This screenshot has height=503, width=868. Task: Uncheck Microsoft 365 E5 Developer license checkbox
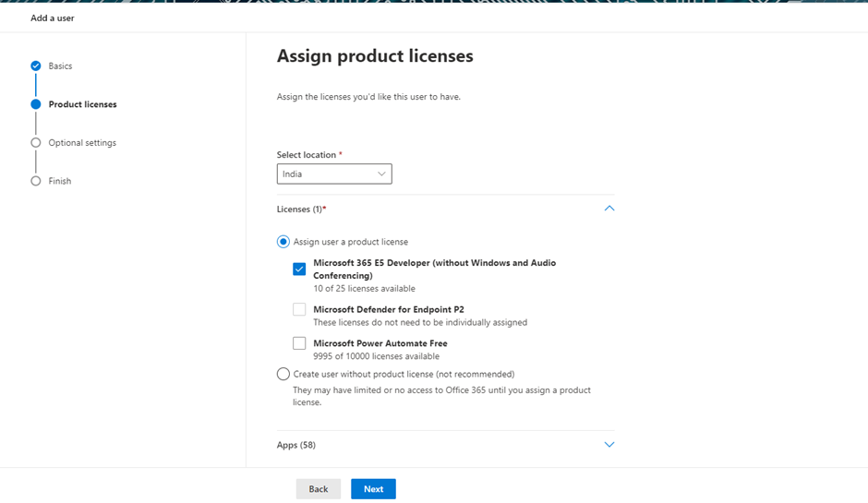click(299, 269)
